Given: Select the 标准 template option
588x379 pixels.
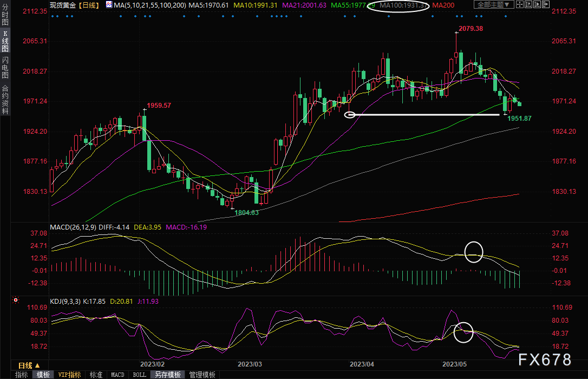Looking at the screenshot, I should tap(96, 375).
